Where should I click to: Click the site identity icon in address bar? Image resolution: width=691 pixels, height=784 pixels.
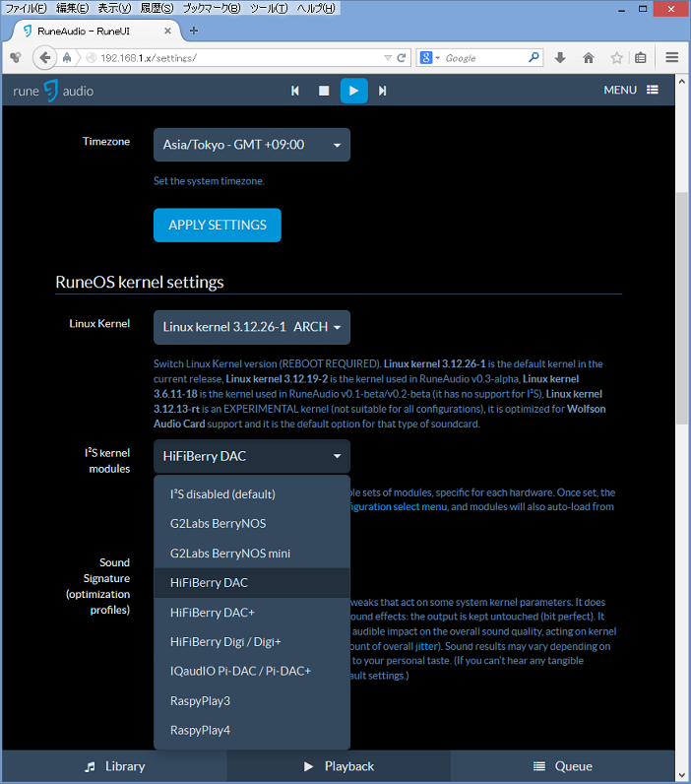coord(92,58)
